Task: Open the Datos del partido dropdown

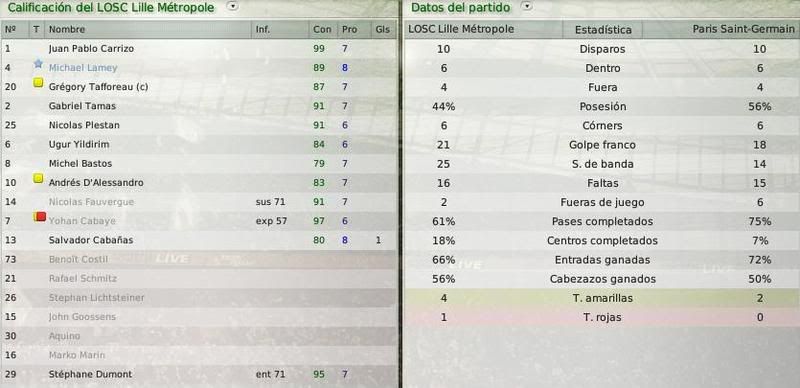Action: [x=528, y=7]
